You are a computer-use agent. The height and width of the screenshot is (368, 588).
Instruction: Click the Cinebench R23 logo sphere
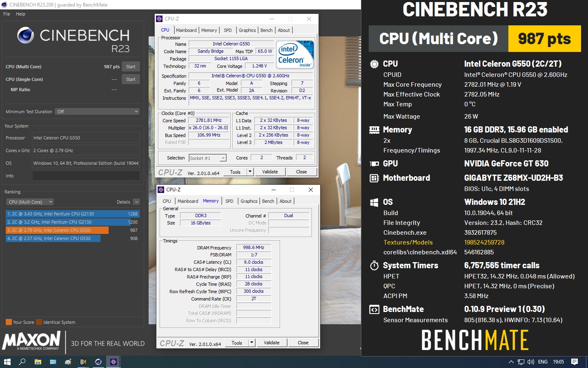point(25,36)
